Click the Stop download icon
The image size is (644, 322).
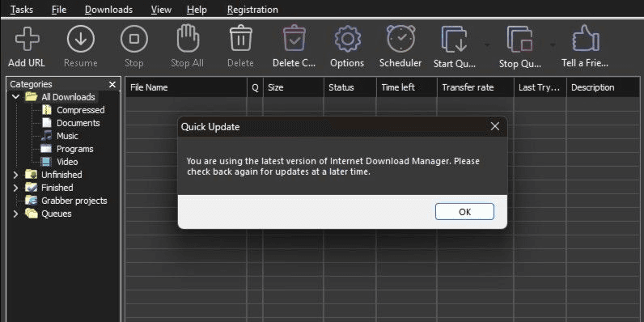pyautogui.click(x=133, y=40)
